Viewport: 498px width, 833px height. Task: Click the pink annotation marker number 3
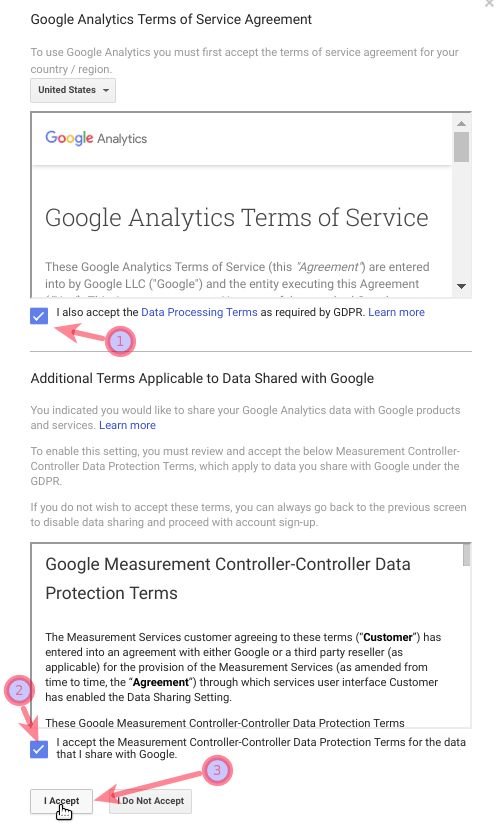[x=217, y=770]
